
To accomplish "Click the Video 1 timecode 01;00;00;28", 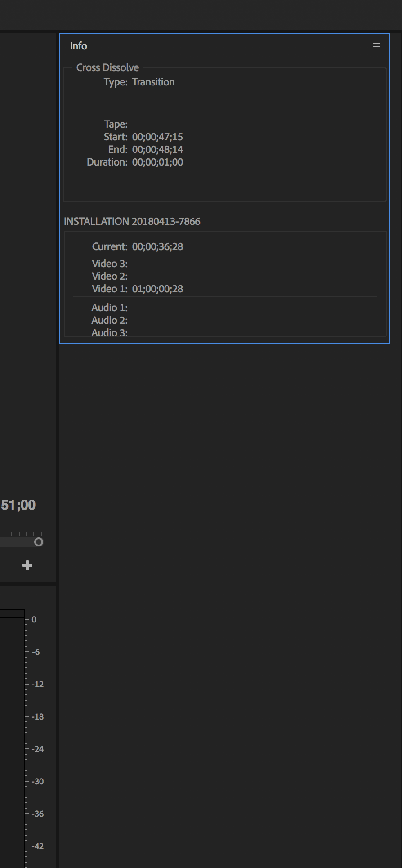I will (157, 289).
